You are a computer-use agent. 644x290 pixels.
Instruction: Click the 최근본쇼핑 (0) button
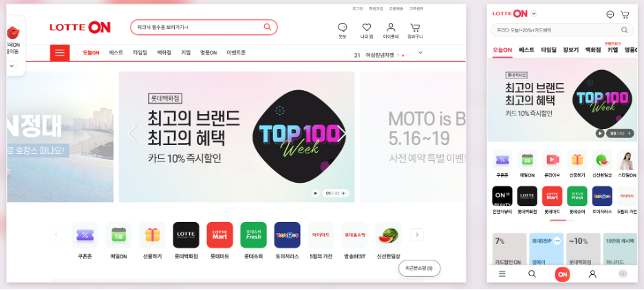click(419, 268)
